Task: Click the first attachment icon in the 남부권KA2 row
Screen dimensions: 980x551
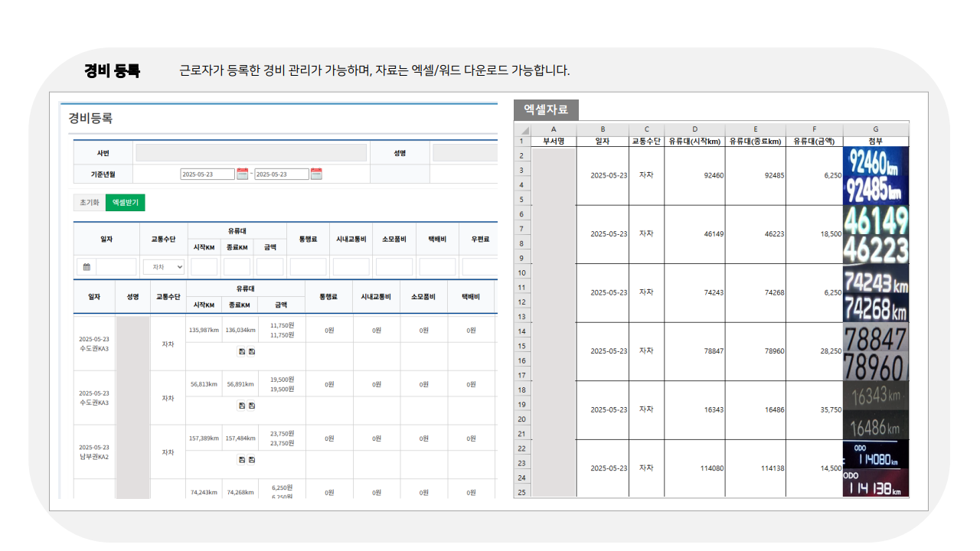Action: tap(240, 459)
